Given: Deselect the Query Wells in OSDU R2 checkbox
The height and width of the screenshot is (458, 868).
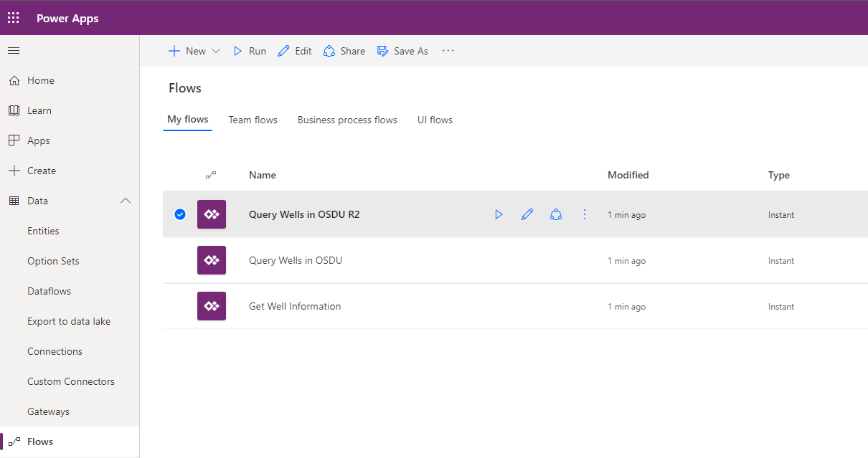Looking at the screenshot, I should (180, 214).
